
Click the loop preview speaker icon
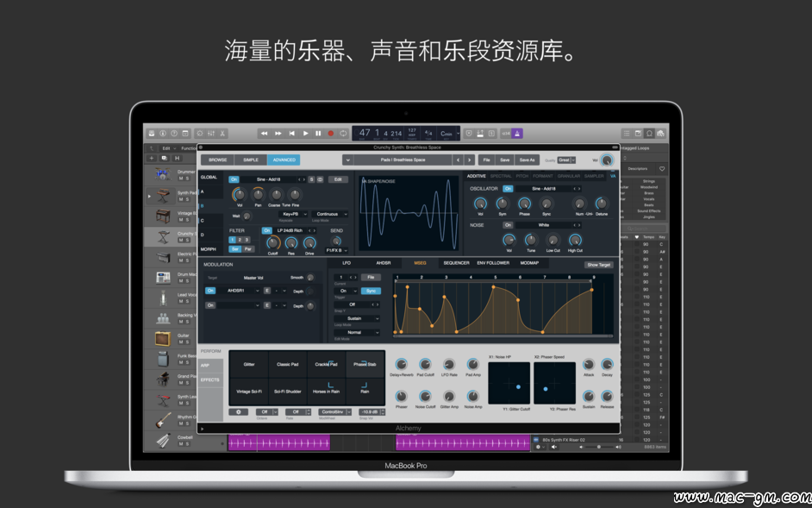point(554,447)
